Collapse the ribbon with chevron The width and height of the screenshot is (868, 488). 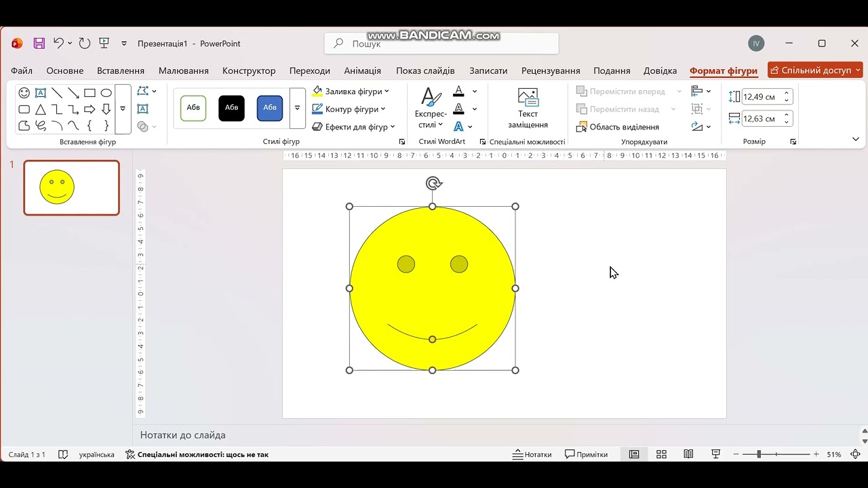pyautogui.click(x=856, y=139)
